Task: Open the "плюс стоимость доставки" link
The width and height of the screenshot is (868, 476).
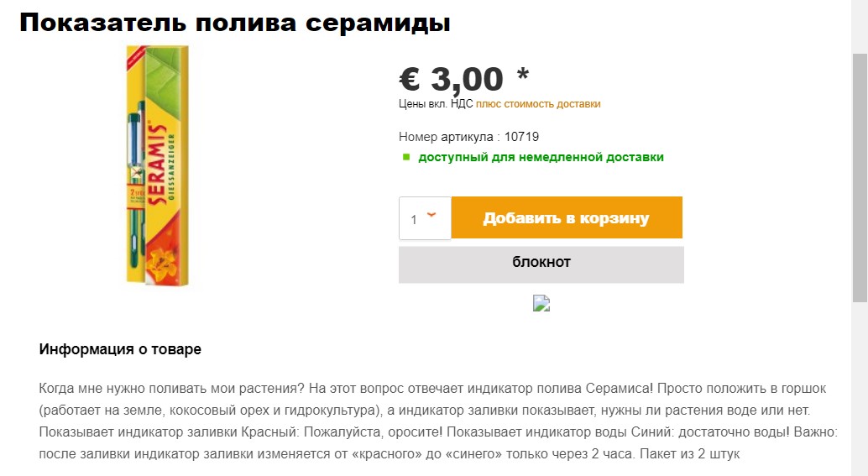Action: pyautogui.click(x=538, y=104)
